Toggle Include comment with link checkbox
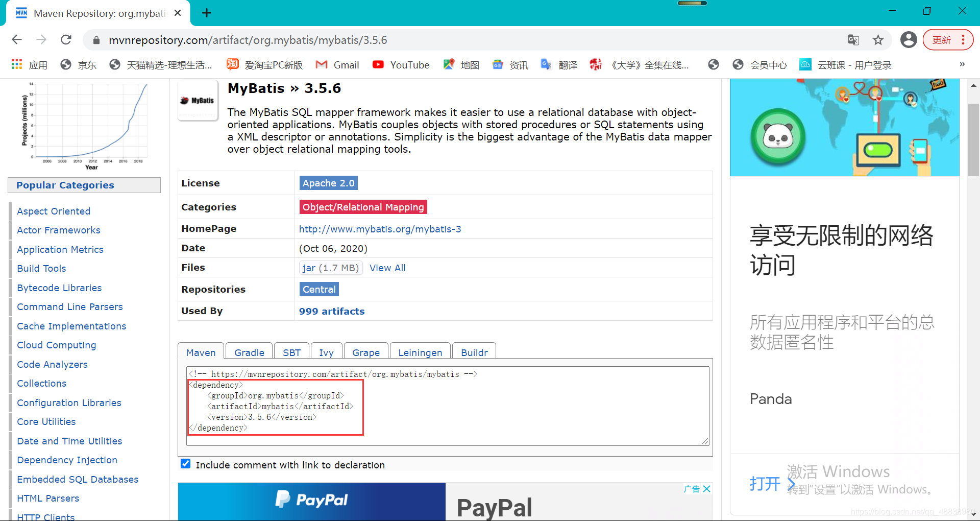The height and width of the screenshot is (521, 980). 186,464
